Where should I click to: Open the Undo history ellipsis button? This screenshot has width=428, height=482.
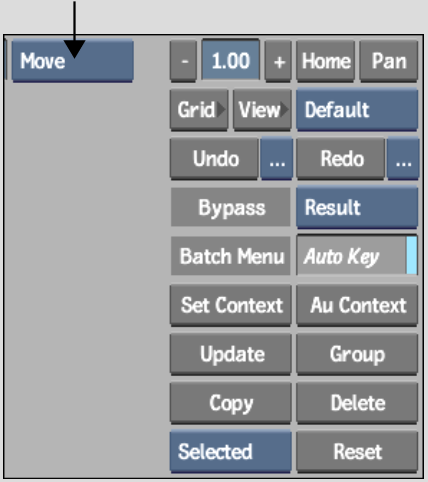tap(277, 159)
